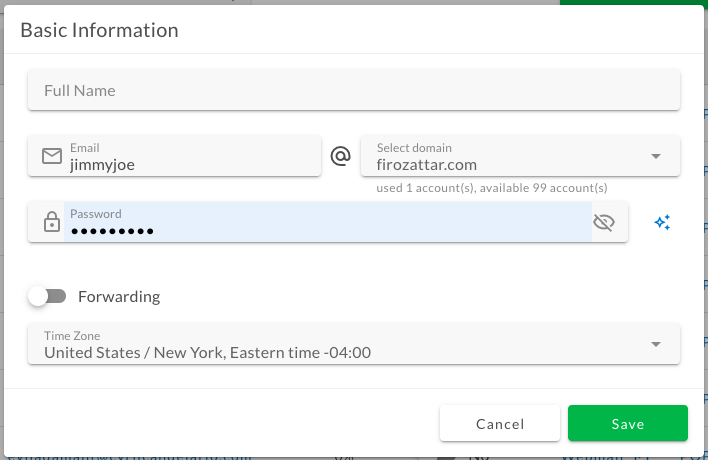Click the used/available accounts hint text
708x460 pixels.
492,188
